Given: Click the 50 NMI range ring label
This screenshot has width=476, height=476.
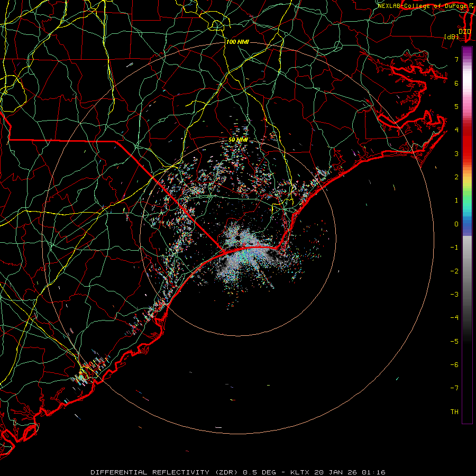Looking at the screenshot, I should 238,140.
